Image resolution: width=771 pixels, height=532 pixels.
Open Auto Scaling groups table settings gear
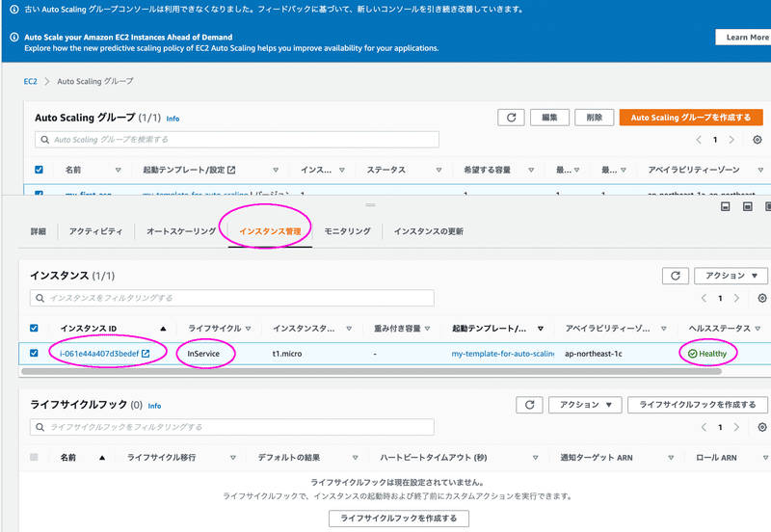coord(758,140)
